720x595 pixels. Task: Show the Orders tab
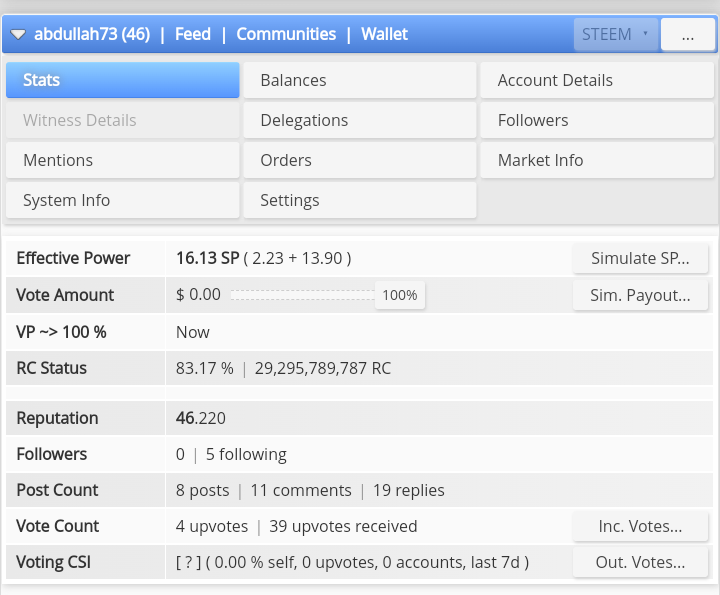pyautogui.click(x=360, y=160)
